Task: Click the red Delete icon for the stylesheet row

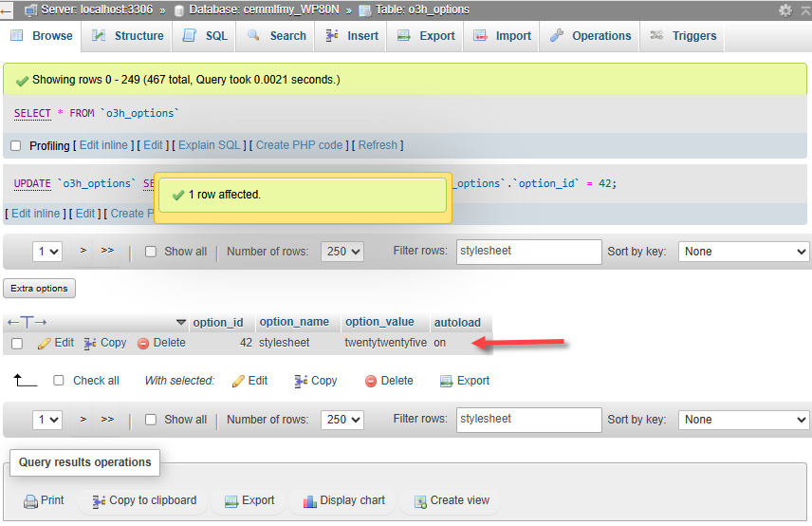Action: pyautogui.click(x=143, y=344)
